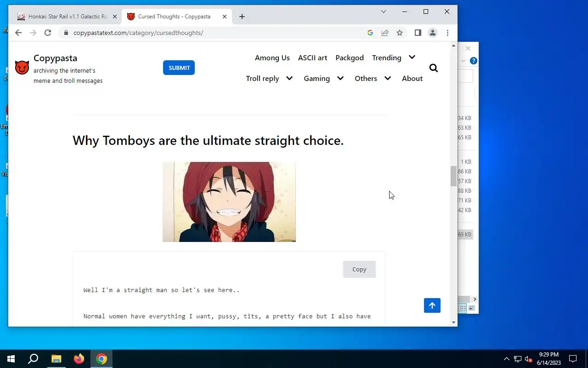Click the Gaming menu label
The image size is (588, 368).
(x=317, y=78)
